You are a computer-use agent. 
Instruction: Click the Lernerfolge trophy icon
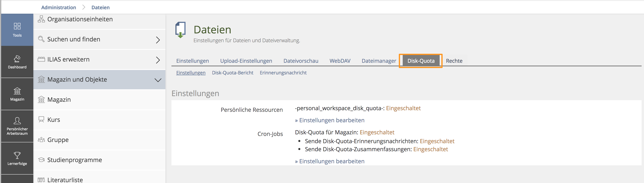point(17,155)
